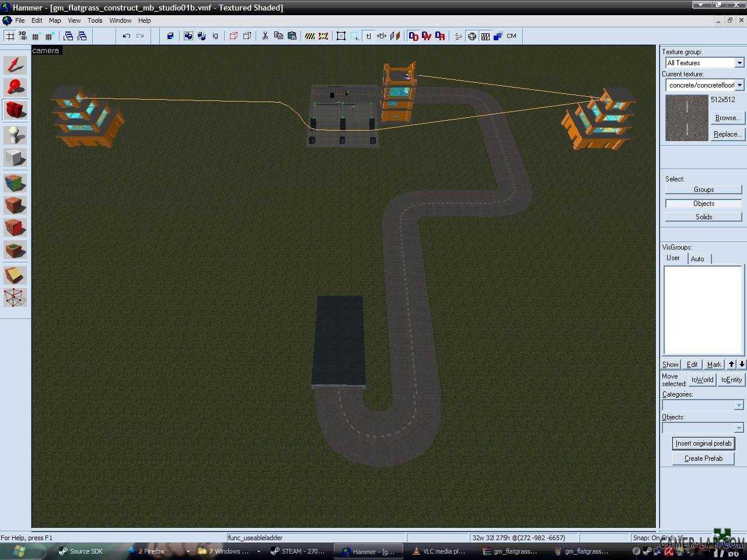Toggle the 2D grid display

click(x=10, y=36)
